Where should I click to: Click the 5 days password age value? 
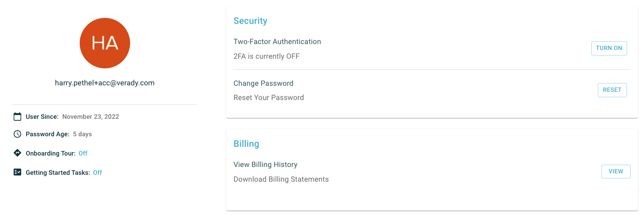[82, 134]
